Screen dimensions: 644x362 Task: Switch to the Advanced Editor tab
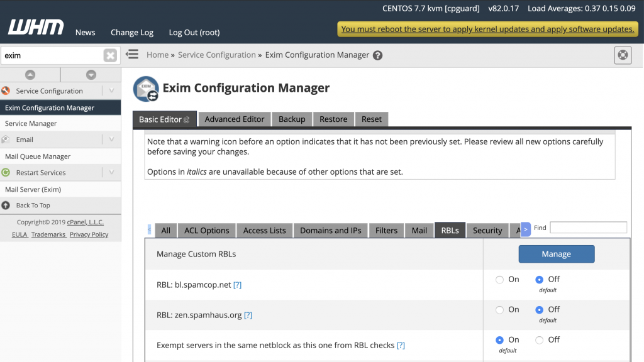point(235,119)
